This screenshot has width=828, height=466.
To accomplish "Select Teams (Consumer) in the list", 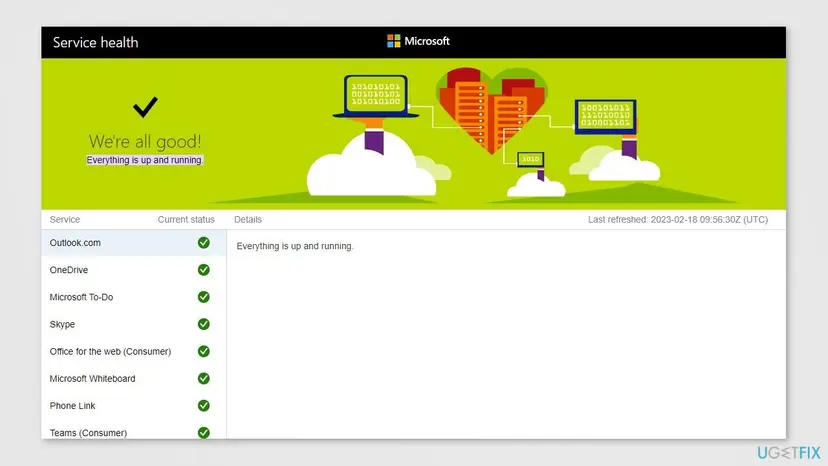I will pyautogui.click(x=134, y=431).
